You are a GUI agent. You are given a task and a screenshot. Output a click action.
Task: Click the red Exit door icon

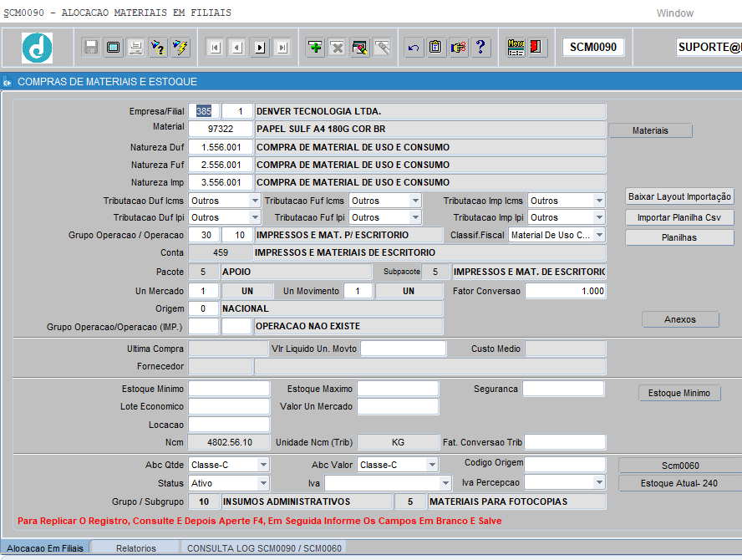(536, 48)
